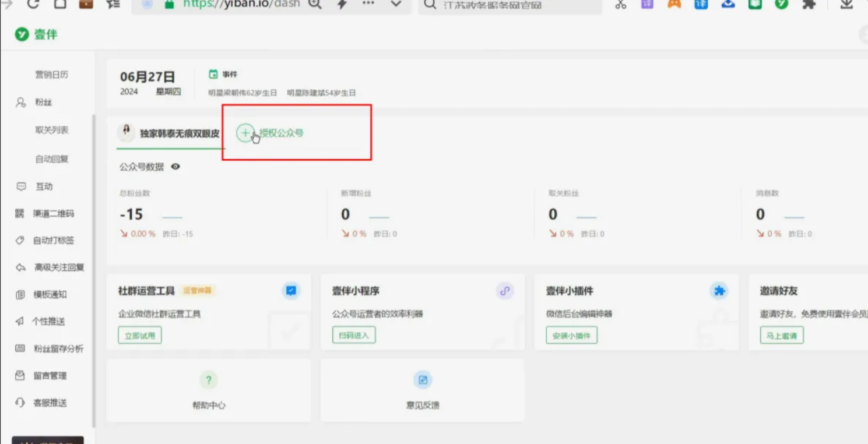Open 粉丝 in the sidebar
868x444 pixels.
[x=44, y=102]
